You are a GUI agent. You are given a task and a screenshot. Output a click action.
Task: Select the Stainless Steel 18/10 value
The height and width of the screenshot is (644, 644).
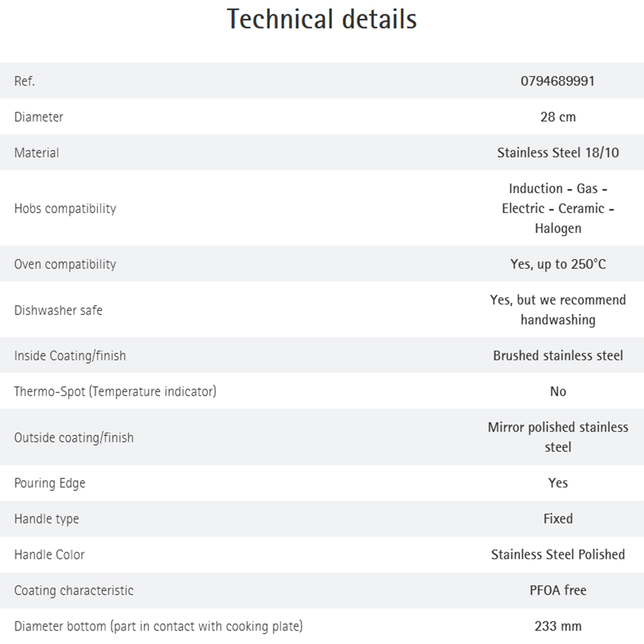[558, 153]
